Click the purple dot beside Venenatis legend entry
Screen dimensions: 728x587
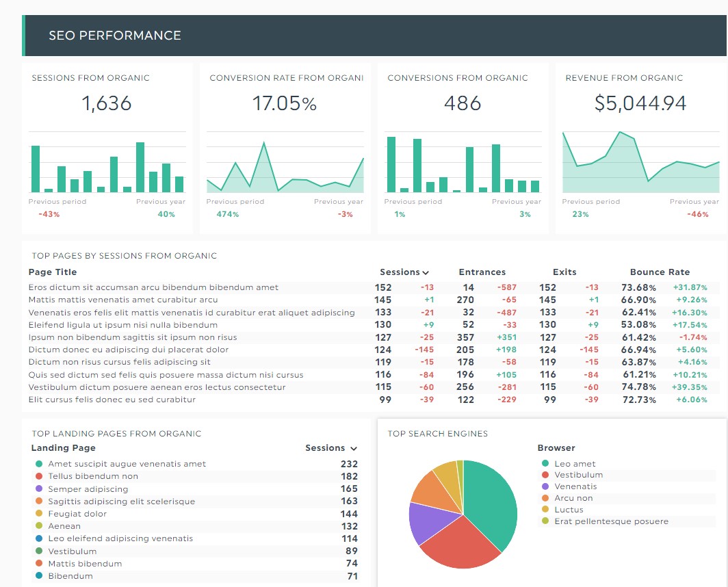tap(545, 486)
